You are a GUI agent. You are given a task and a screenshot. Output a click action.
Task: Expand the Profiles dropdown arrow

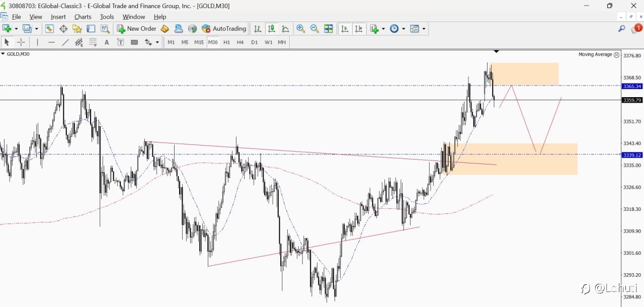(x=36, y=29)
